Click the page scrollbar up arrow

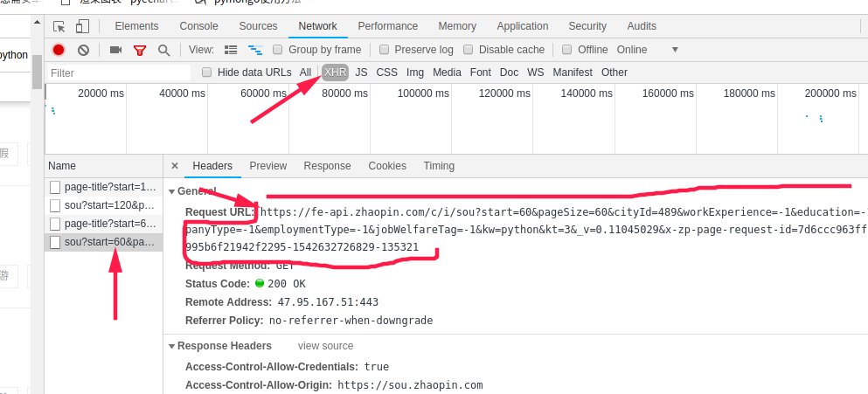[x=38, y=22]
